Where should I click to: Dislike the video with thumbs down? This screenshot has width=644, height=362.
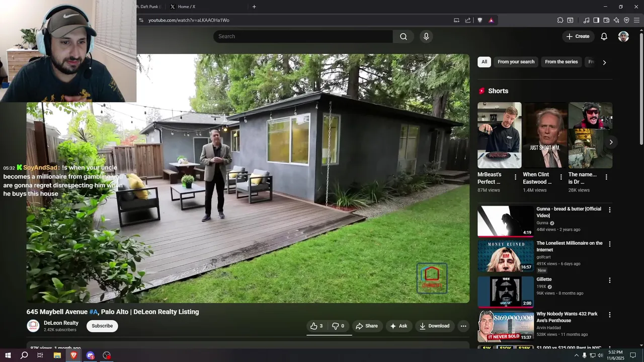(338, 326)
